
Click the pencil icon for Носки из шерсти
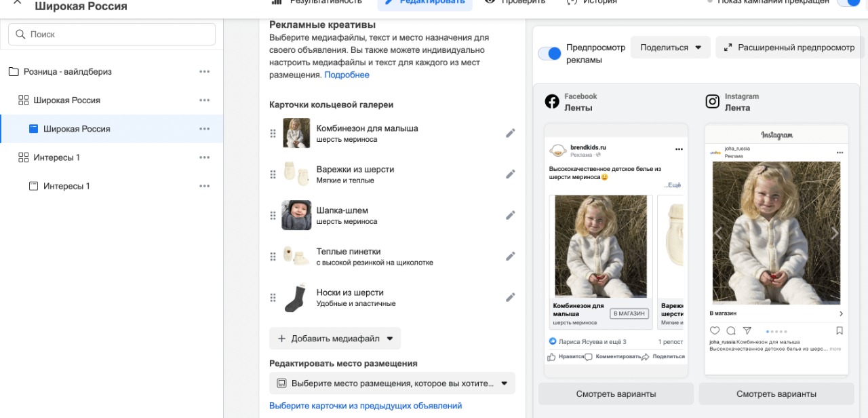point(511,297)
